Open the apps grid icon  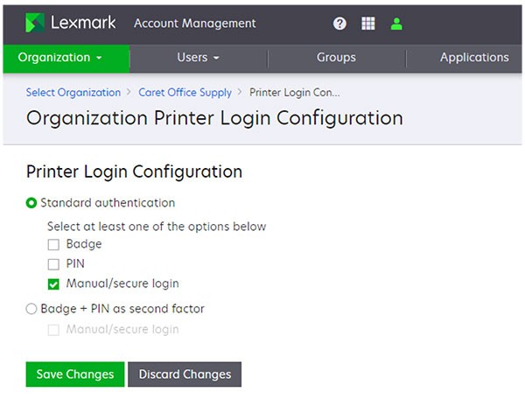368,24
